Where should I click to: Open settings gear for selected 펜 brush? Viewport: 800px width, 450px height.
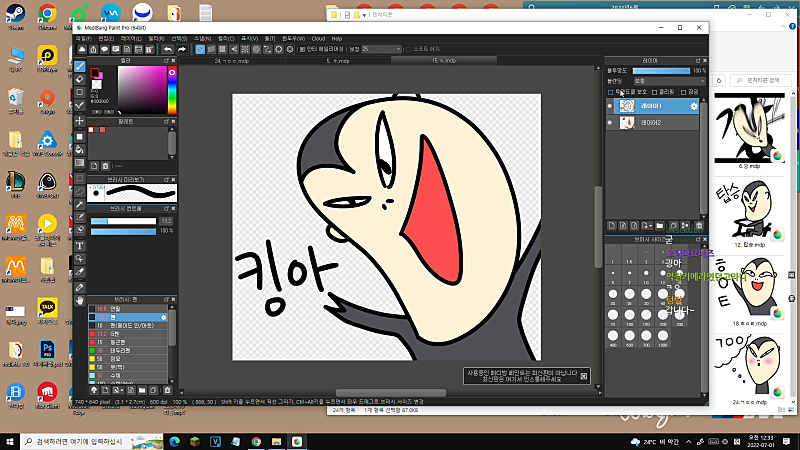tap(163, 316)
